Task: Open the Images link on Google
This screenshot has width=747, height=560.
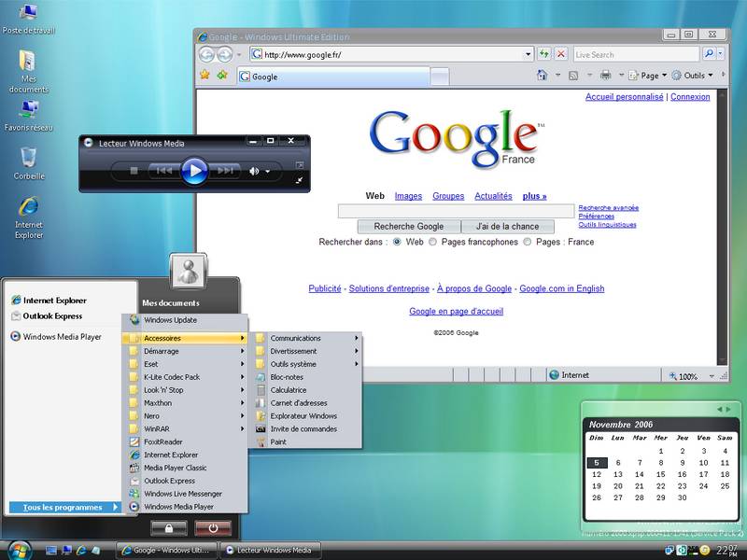Action: 408,196
